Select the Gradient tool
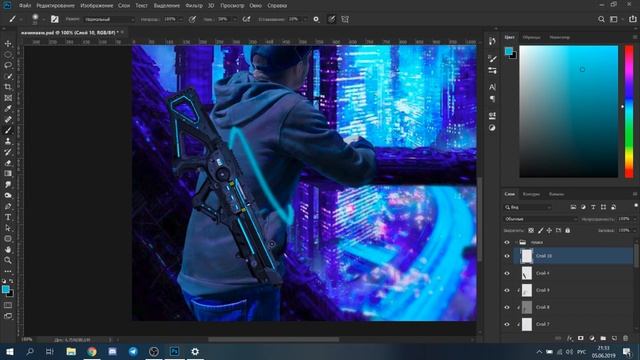 [x=8, y=173]
